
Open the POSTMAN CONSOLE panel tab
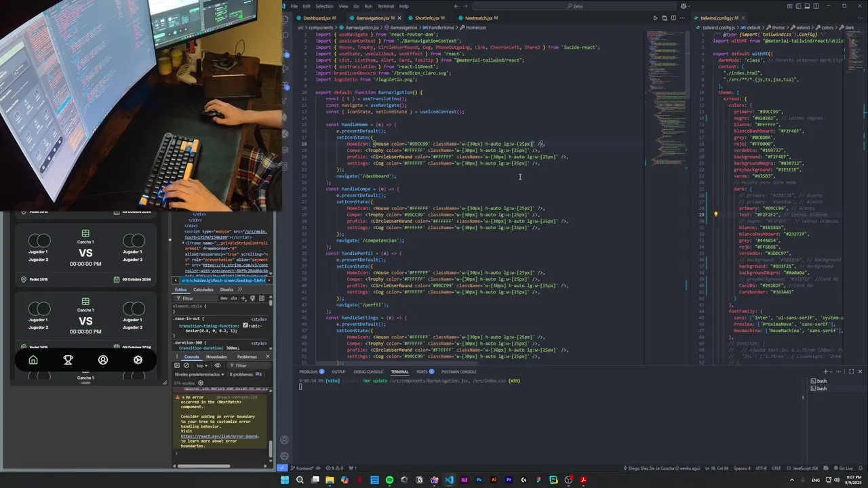[x=458, y=371]
